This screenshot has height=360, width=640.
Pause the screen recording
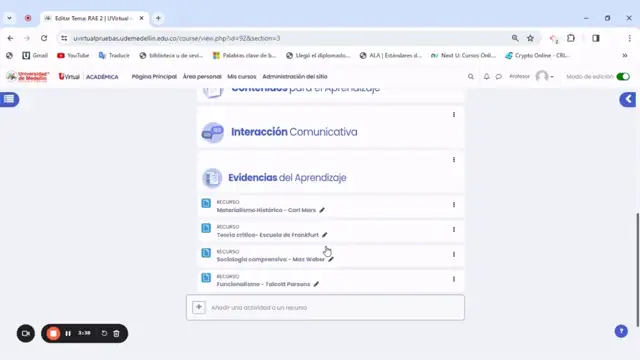(68, 333)
